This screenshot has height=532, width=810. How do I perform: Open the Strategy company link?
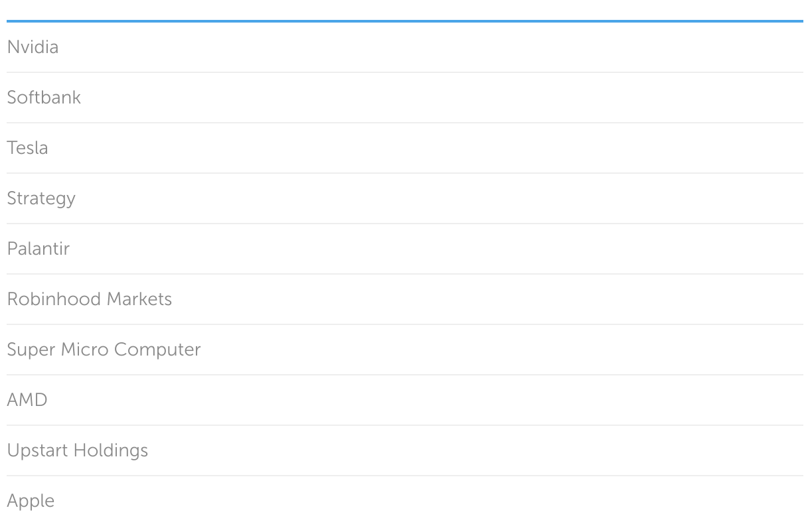(x=41, y=198)
